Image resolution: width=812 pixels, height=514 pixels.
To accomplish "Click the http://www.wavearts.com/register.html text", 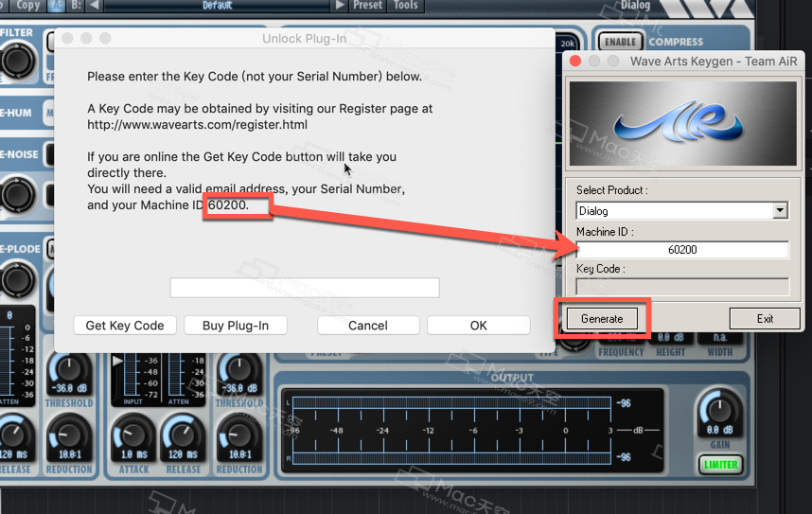I will (x=197, y=125).
